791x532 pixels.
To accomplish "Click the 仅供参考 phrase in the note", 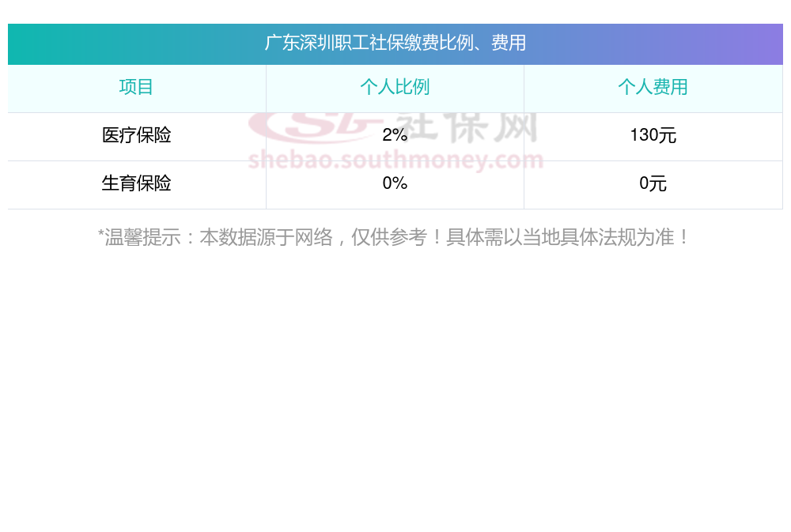I will (388, 237).
